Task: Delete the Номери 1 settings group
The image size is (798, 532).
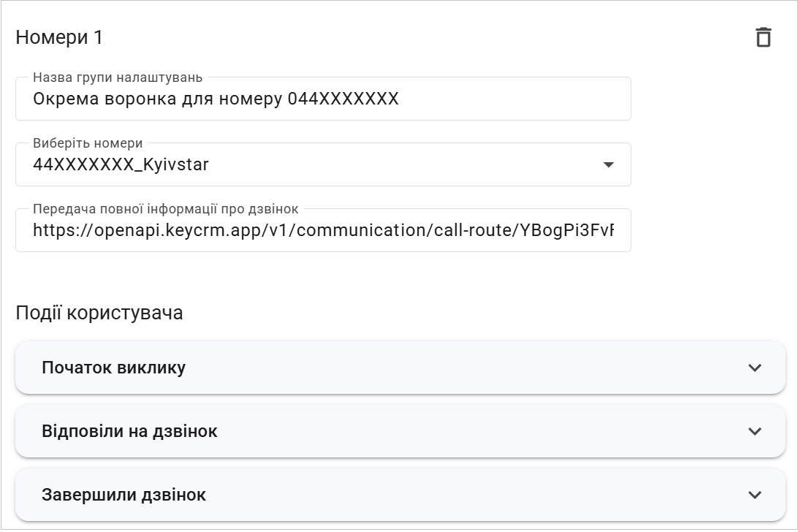Action: click(x=763, y=37)
